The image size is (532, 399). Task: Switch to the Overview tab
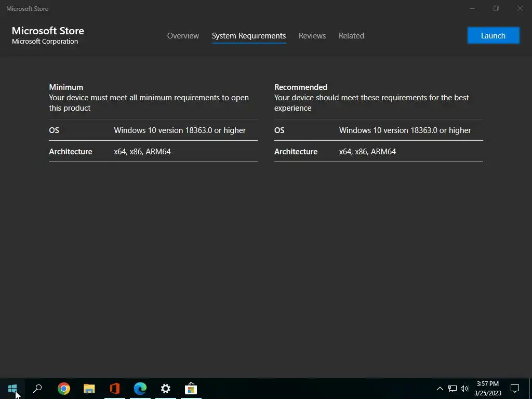[x=183, y=36]
